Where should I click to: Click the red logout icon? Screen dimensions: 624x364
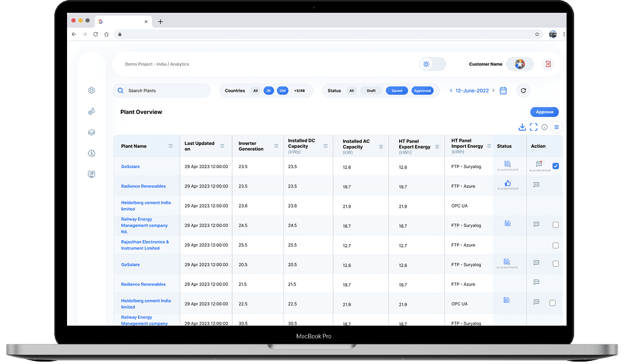pyautogui.click(x=548, y=64)
